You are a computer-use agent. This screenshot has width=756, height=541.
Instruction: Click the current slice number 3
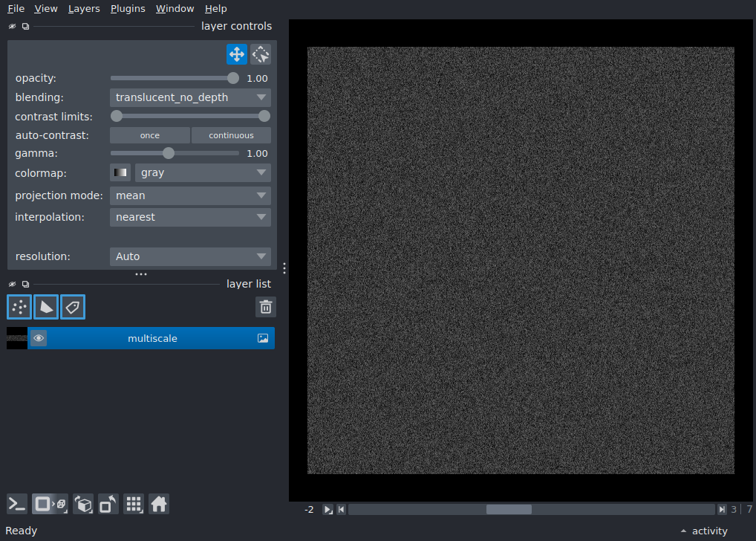pos(734,510)
